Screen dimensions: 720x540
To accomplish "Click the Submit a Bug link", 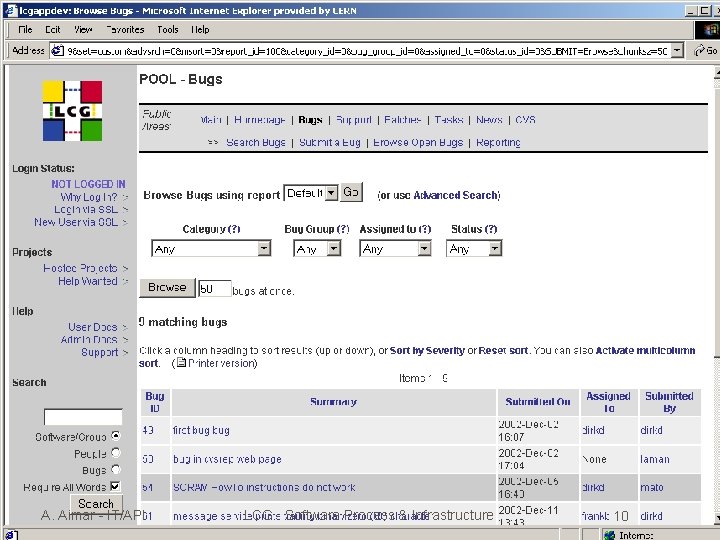I will tap(330, 142).
